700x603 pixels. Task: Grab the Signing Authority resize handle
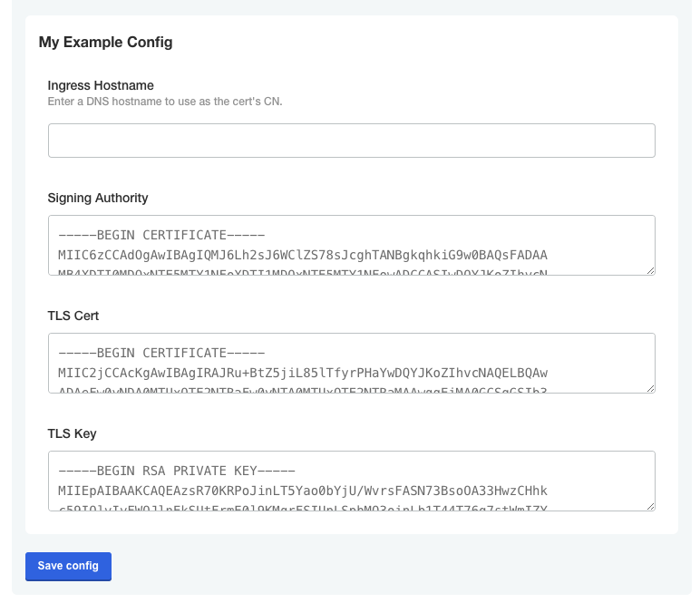(649, 269)
